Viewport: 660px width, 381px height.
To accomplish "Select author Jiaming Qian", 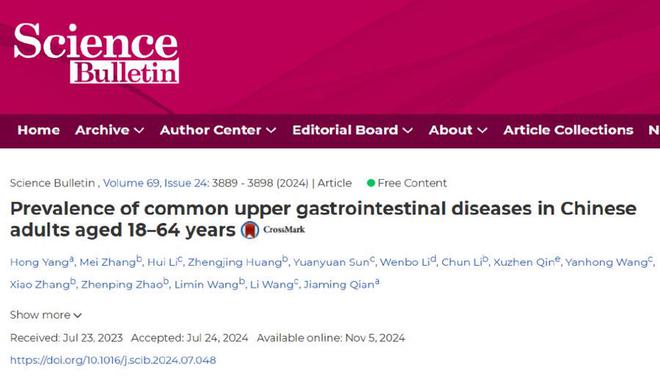I will (x=341, y=284).
